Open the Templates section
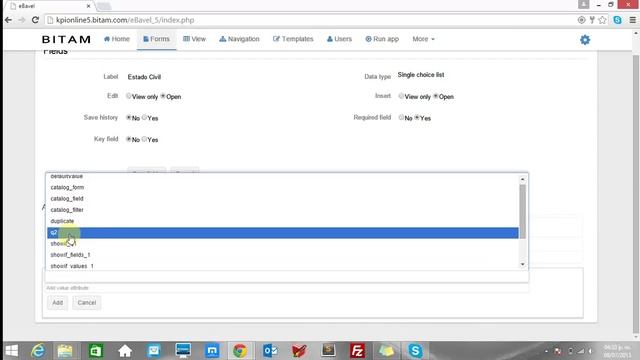 293,39
